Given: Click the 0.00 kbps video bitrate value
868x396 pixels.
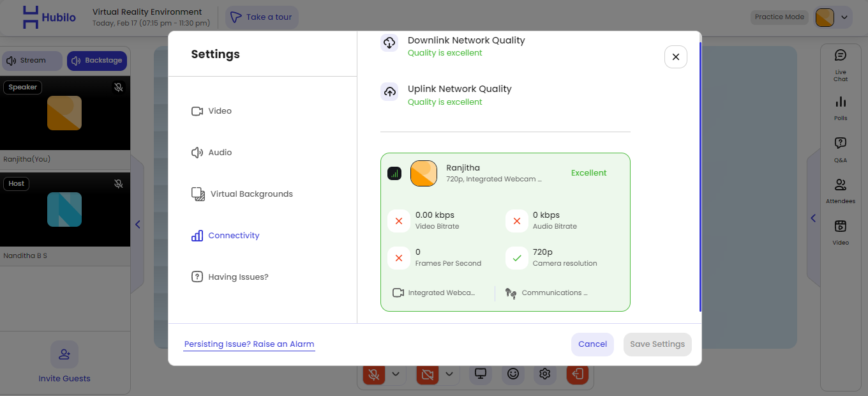Looking at the screenshot, I should (x=435, y=215).
